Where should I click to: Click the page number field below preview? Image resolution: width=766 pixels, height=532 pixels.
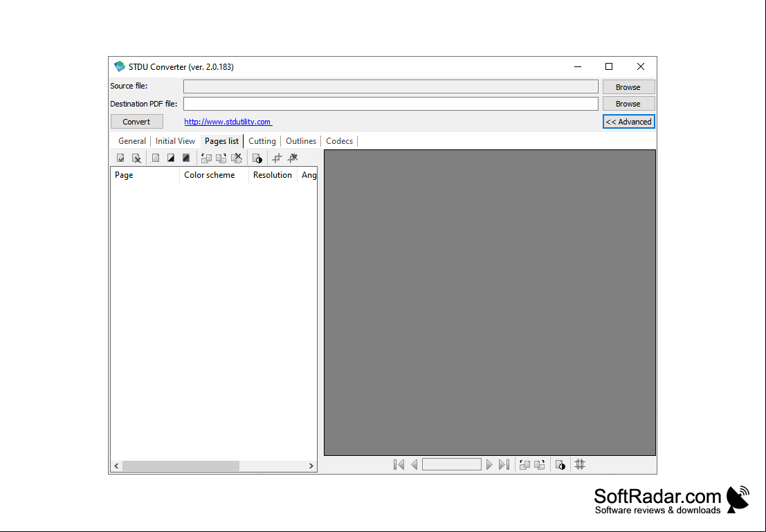click(452, 464)
